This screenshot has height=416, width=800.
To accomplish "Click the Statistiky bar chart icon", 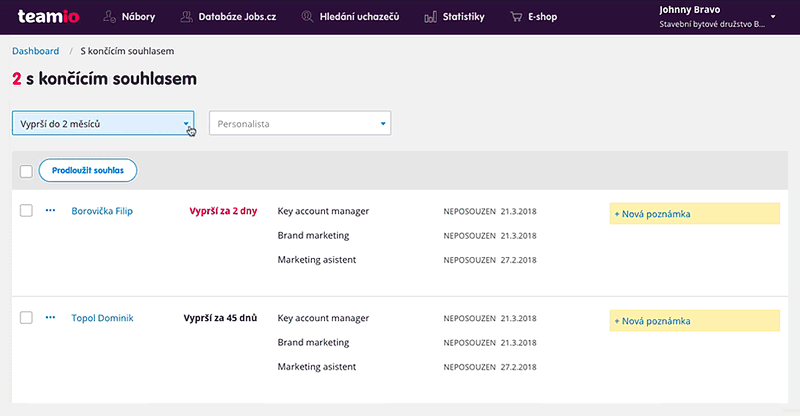I will coord(430,17).
